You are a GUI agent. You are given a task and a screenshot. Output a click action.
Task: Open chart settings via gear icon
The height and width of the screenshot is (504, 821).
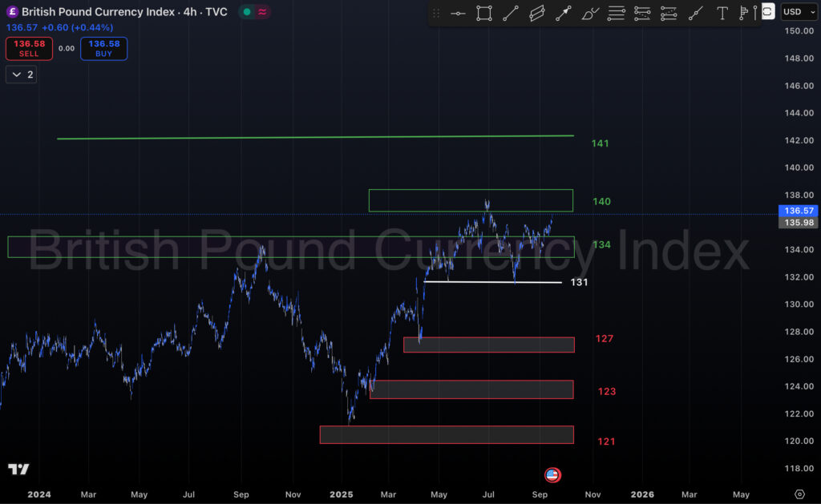point(799,495)
